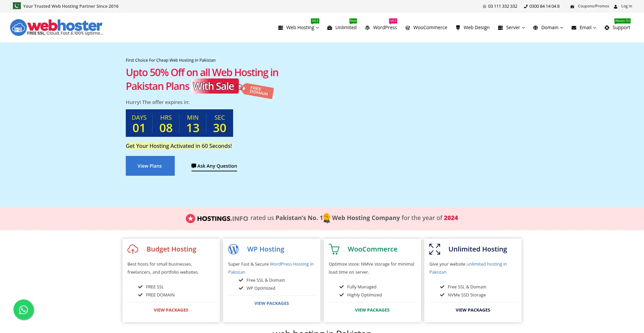Click the WordPress logo in WP Hosting card
The width and height of the screenshot is (644, 333).
point(233,249)
